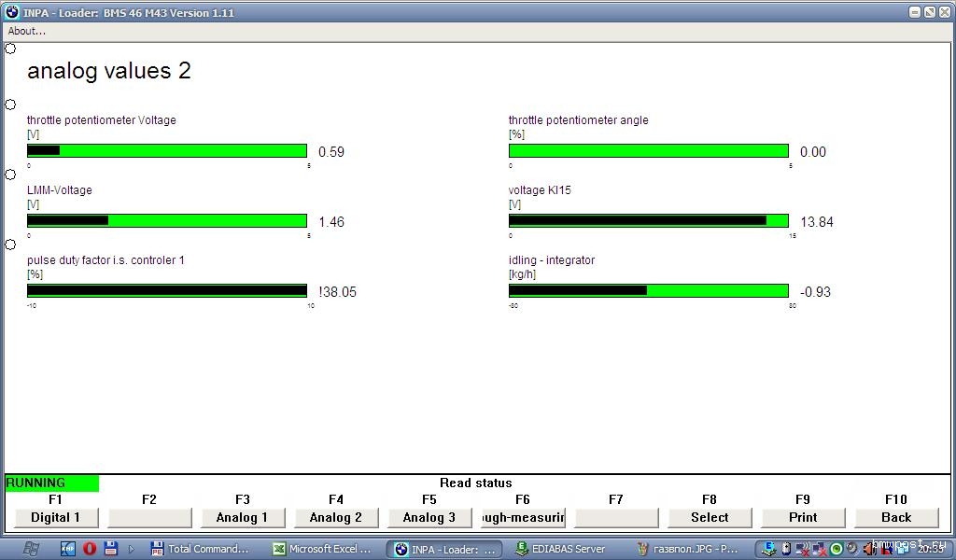Click the Windows Start button

(30, 549)
